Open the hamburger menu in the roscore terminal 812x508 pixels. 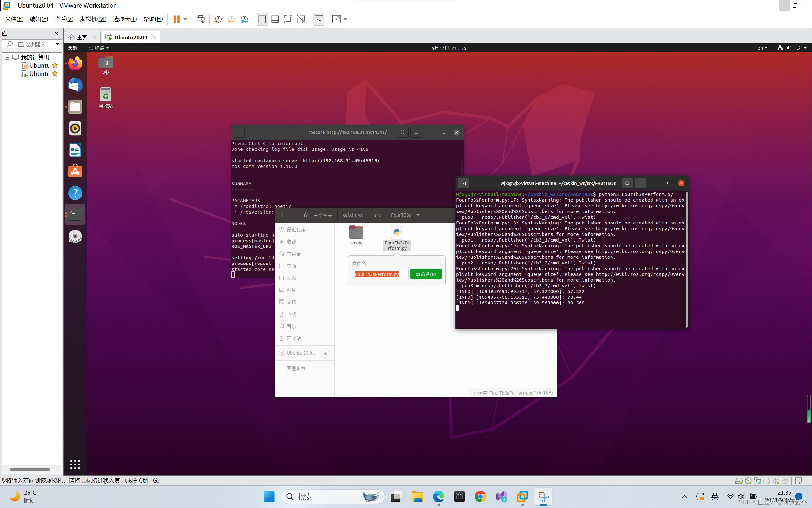click(416, 132)
